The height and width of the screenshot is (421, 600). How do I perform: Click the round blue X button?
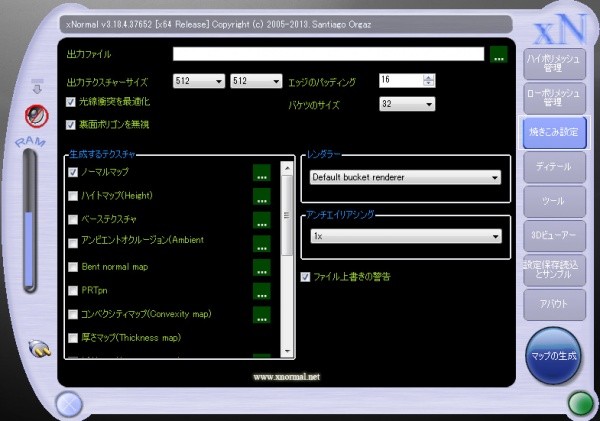(x=69, y=404)
